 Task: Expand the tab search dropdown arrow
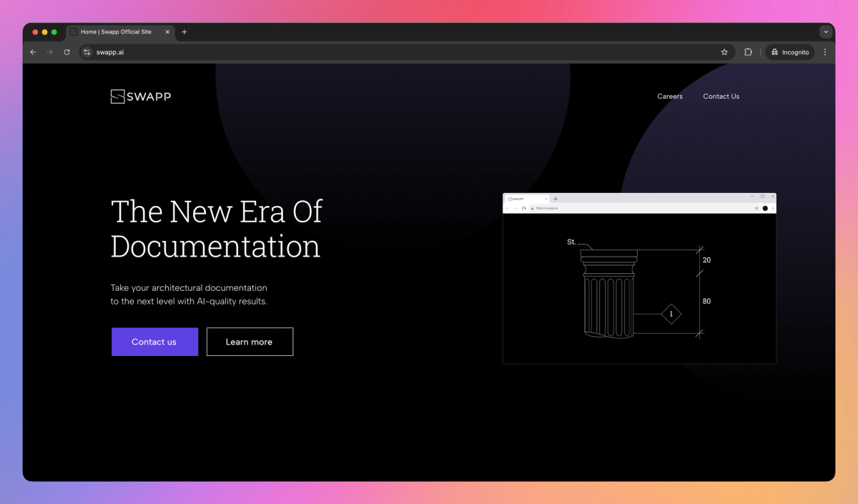pyautogui.click(x=826, y=32)
